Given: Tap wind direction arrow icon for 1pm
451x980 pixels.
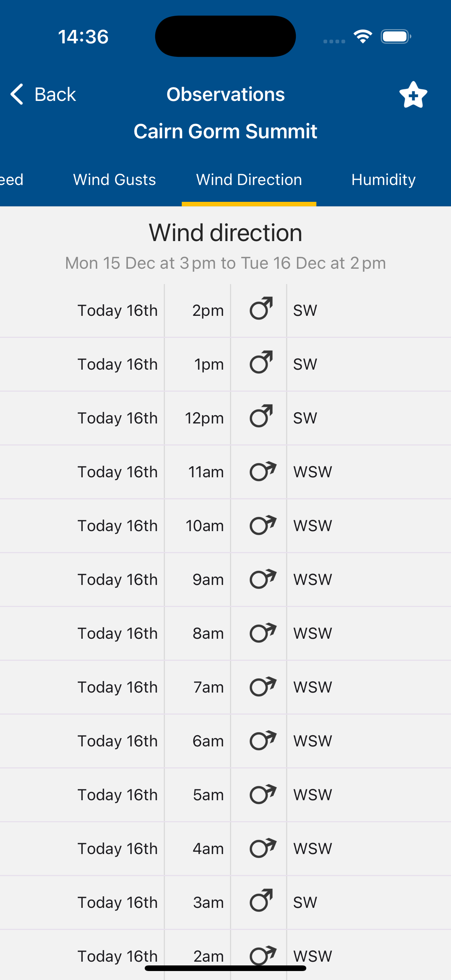Looking at the screenshot, I should click(x=261, y=363).
